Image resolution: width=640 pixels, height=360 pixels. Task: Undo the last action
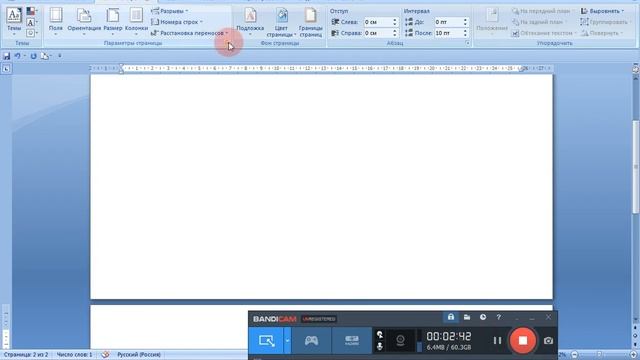click(x=18, y=56)
